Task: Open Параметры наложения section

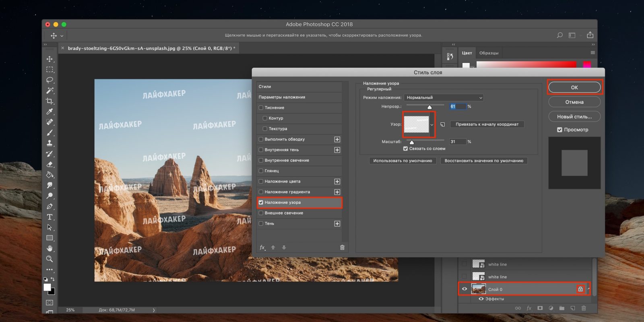Action: click(282, 97)
